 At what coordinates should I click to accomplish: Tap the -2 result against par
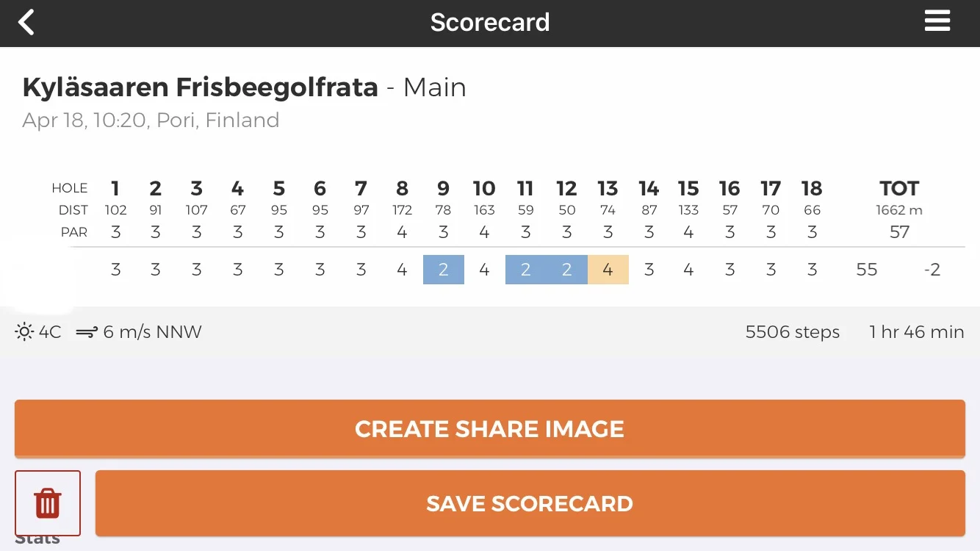(932, 270)
